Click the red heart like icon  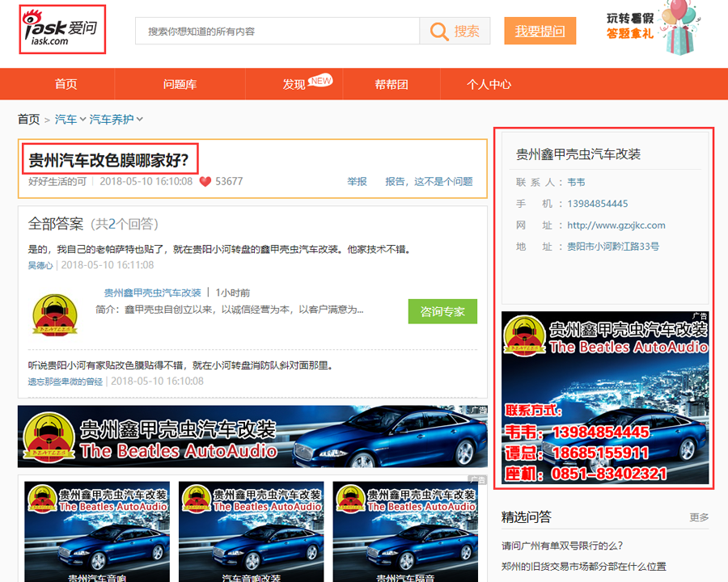click(x=205, y=181)
